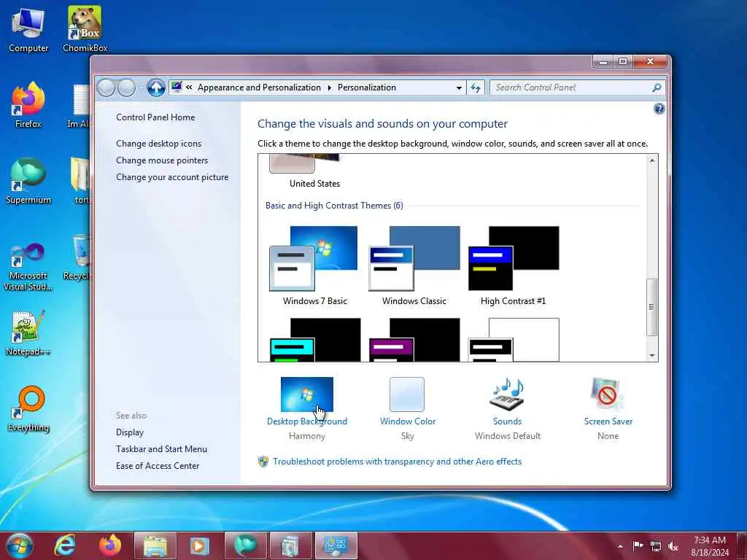The image size is (747, 560).
Task: Open Internet Explorer from the taskbar
Action: (x=65, y=545)
